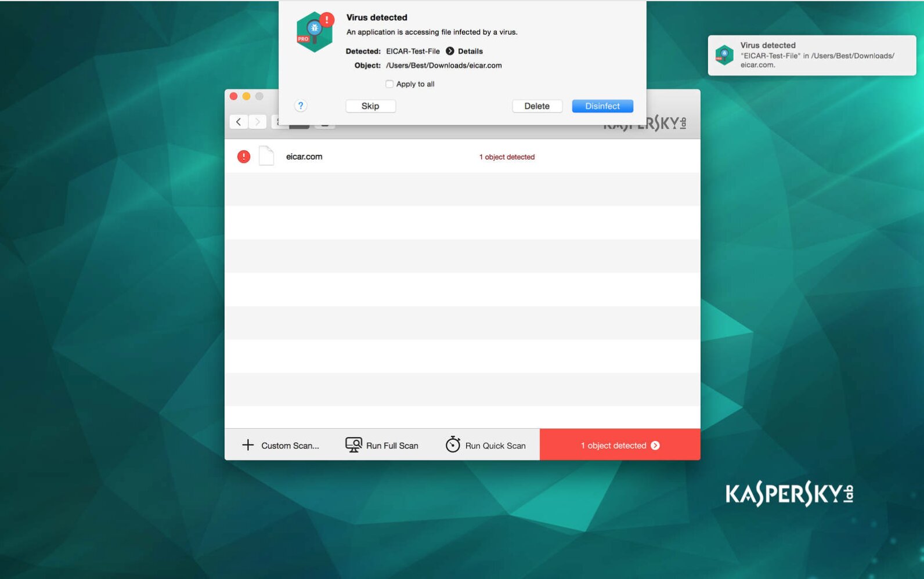Minimize the window with the yellow button
The image size is (924, 579).
click(x=246, y=96)
